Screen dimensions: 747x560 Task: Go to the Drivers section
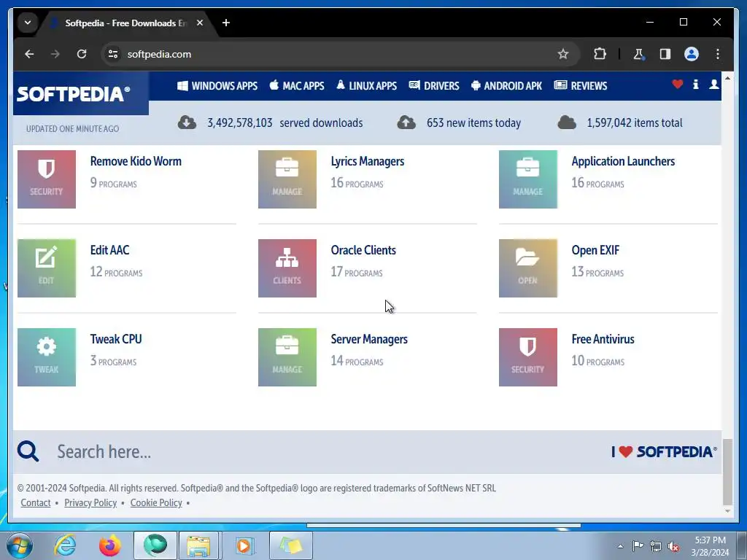tap(434, 86)
